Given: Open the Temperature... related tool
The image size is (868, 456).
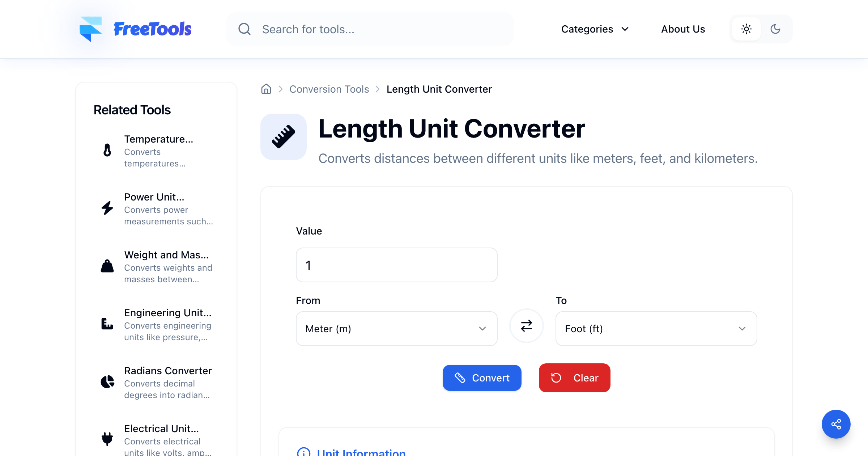Looking at the screenshot, I should coord(157,151).
